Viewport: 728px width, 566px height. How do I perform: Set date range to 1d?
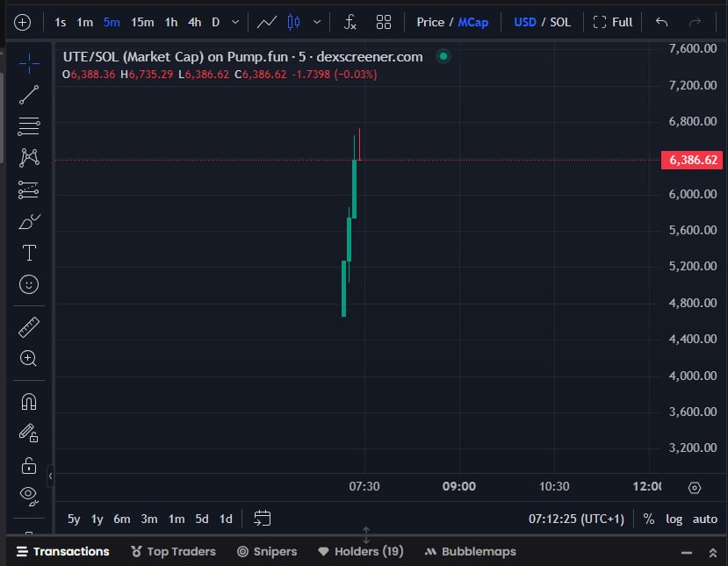click(226, 519)
